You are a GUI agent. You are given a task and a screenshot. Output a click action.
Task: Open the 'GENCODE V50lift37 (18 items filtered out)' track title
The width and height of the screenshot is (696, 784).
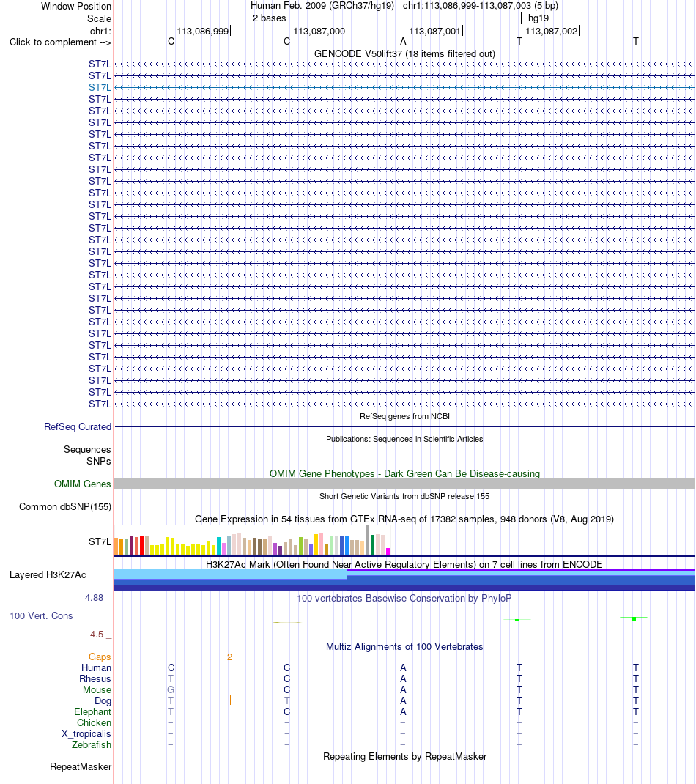tap(404, 54)
